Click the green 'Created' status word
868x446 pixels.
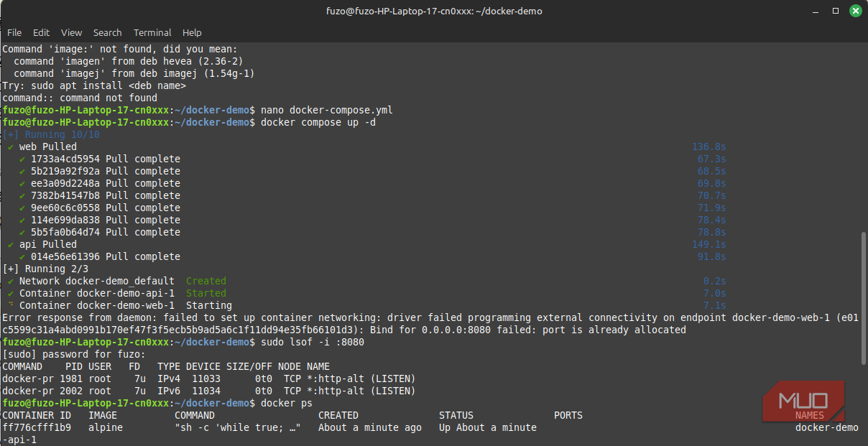pyautogui.click(x=206, y=281)
